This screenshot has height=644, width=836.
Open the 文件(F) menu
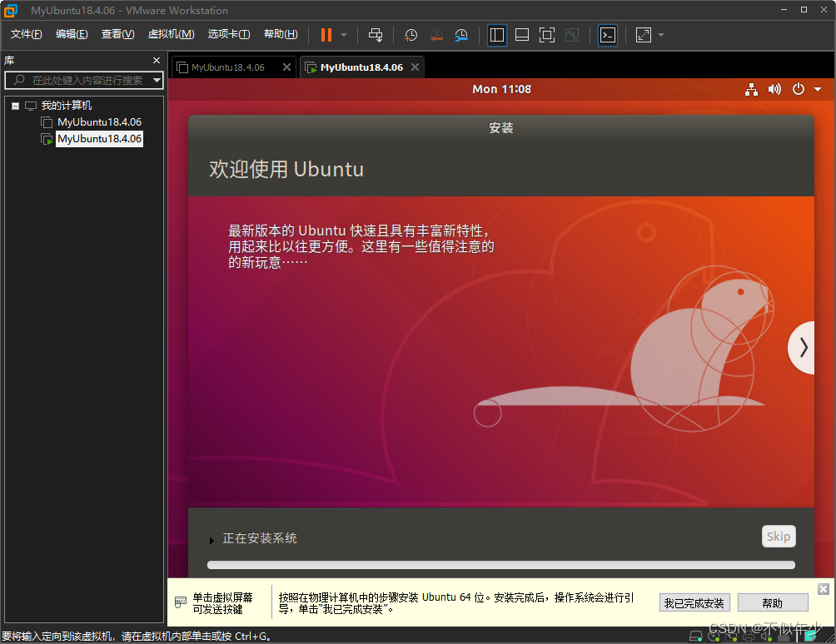pyautogui.click(x=26, y=34)
